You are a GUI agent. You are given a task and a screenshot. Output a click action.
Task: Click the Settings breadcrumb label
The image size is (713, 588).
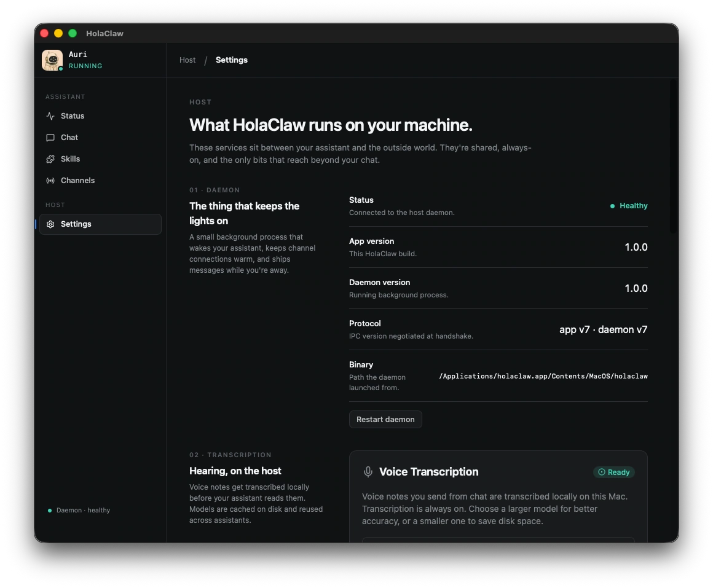click(x=232, y=60)
